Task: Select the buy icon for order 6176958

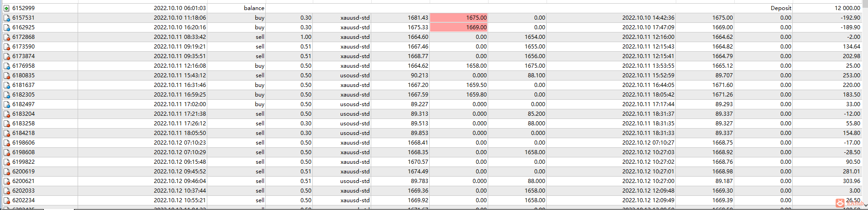Action: coord(6,66)
